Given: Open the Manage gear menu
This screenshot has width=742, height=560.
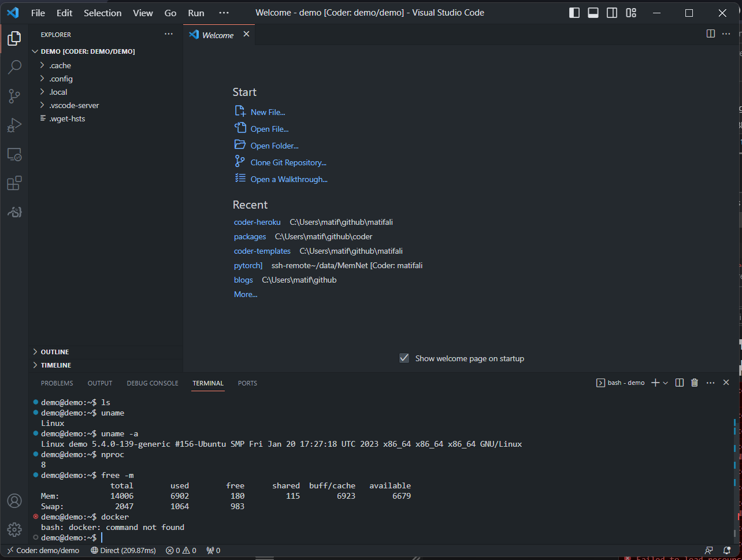Looking at the screenshot, I should [x=14, y=529].
